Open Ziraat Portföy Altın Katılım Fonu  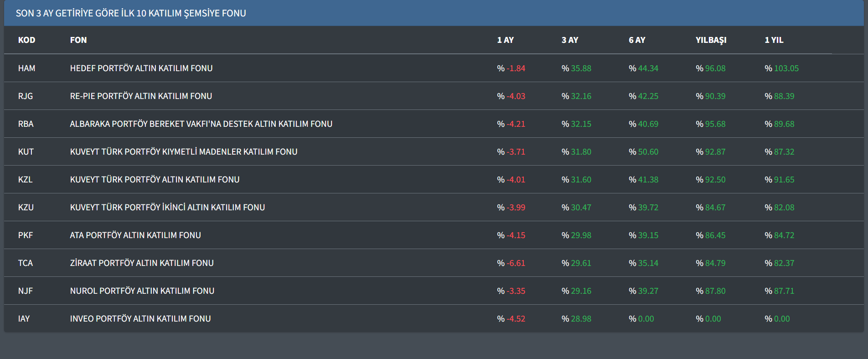pyautogui.click(x=142, y=263)
